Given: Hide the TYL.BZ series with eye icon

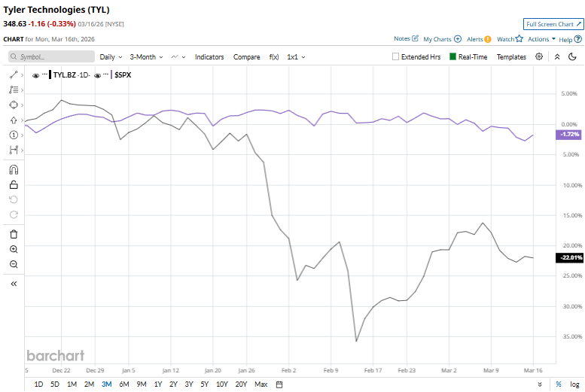Looking at the screenshot, I should (36, 75).
